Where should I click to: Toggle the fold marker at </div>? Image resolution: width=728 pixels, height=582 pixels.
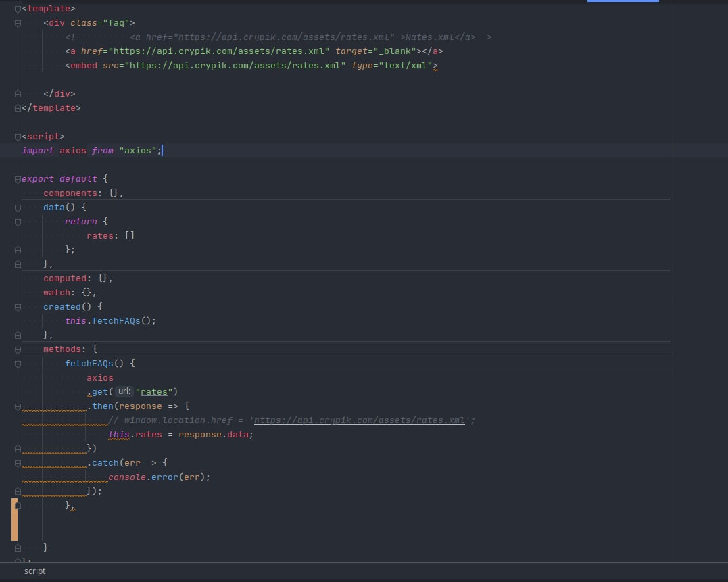(x=18, y=94)
